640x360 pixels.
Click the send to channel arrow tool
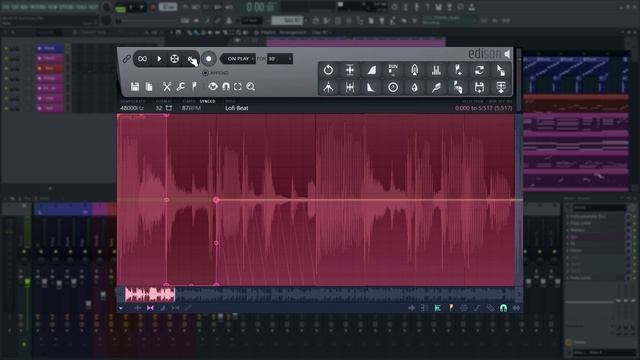[501, 87]
